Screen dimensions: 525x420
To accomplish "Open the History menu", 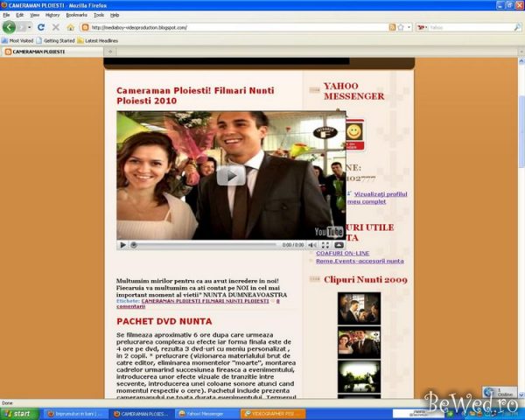I will [x=52, y=15].
